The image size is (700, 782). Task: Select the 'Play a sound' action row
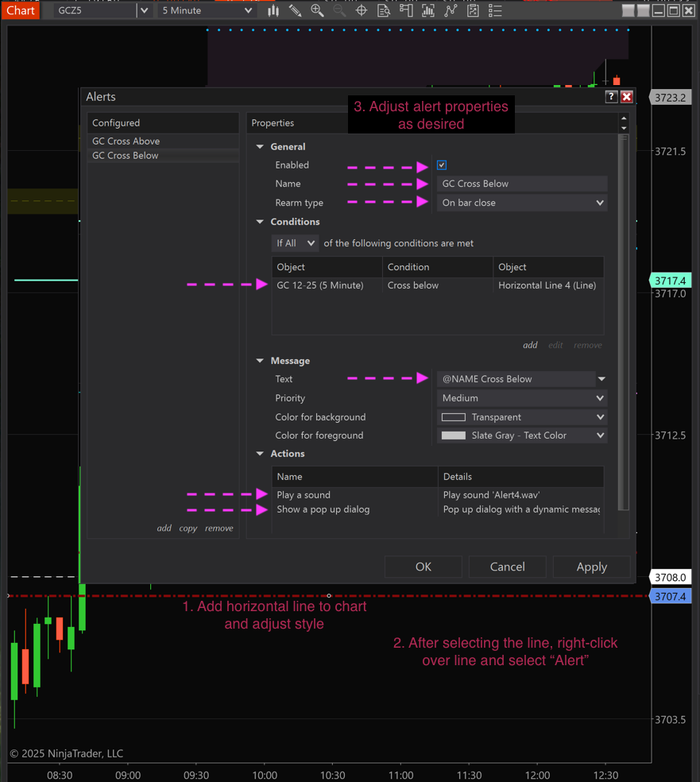(304, 494)
